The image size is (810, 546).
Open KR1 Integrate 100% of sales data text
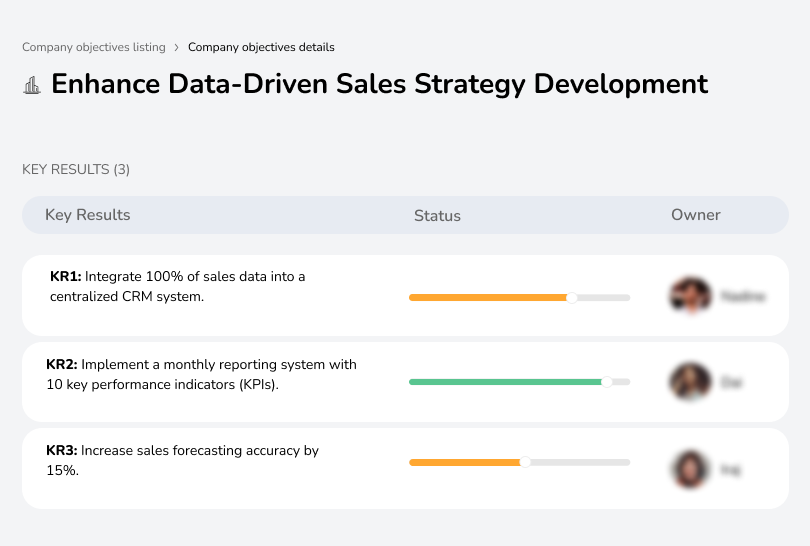tap(178, 286)
